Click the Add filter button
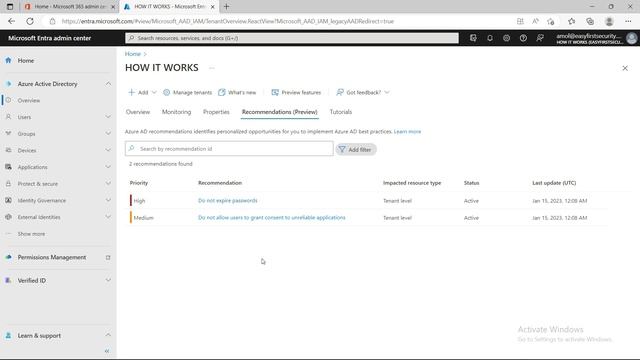 point(356,149)
